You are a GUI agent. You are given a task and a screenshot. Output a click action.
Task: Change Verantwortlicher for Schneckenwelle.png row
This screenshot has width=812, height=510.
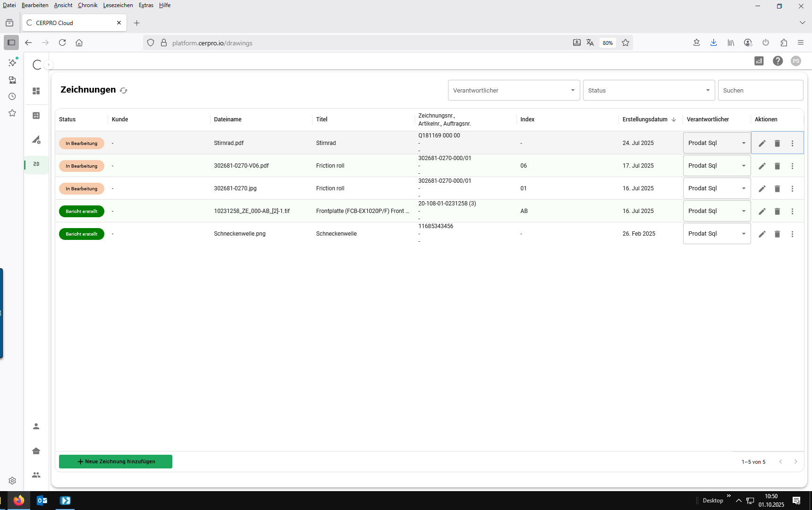717,234
